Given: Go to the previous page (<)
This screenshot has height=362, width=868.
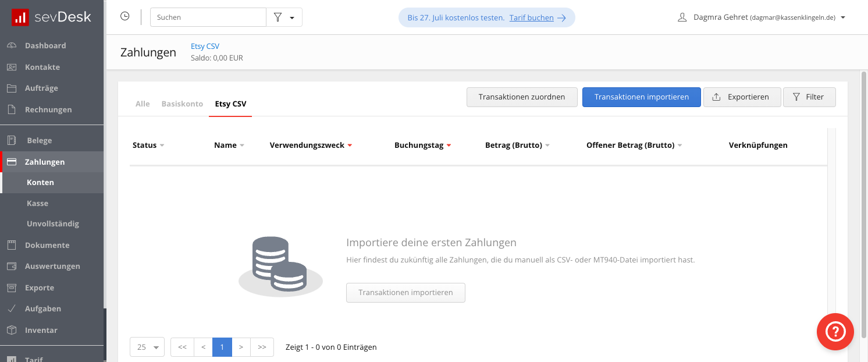Looking at the screenshot, I should pos(203,347).
